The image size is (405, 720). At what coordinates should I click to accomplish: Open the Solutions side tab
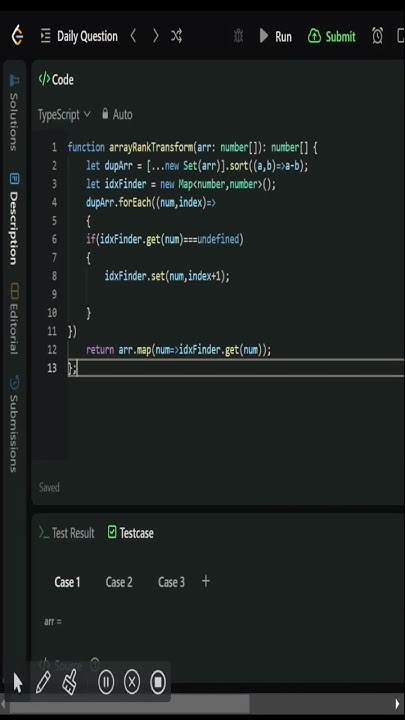[x=14, y=114]
